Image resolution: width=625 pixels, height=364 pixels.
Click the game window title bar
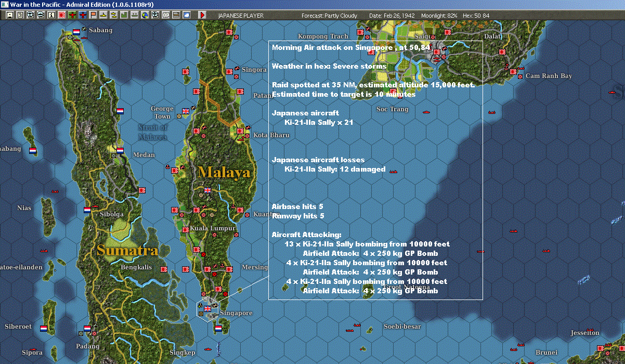click(312, 5)
